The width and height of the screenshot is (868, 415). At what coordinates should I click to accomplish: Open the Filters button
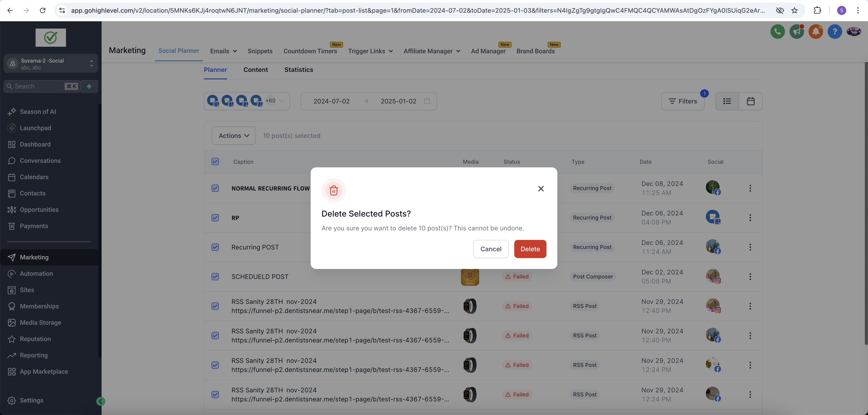point(683,101)
